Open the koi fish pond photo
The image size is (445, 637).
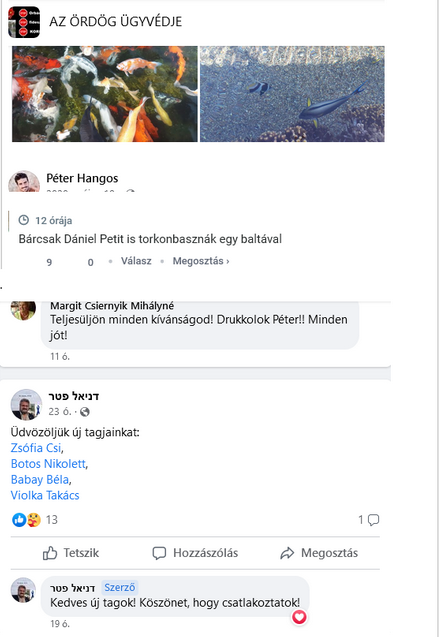pyautogui.click(x=105, y=94)
